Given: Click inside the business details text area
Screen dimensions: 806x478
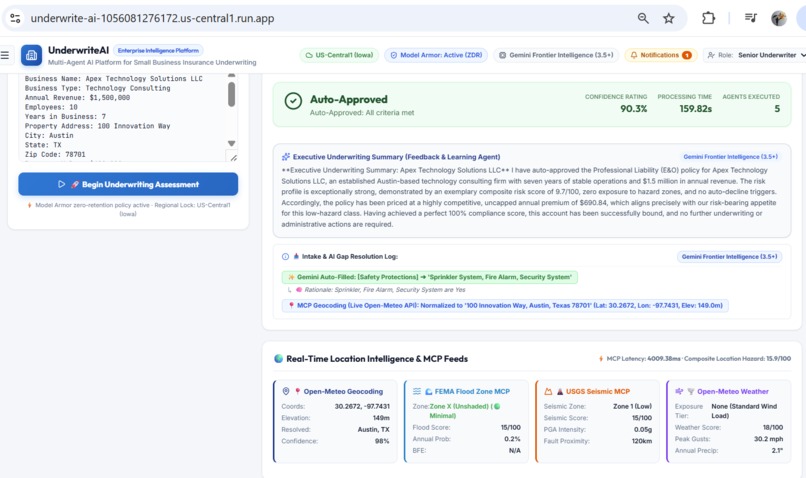Looking at the screenshot, I should 122,117.
